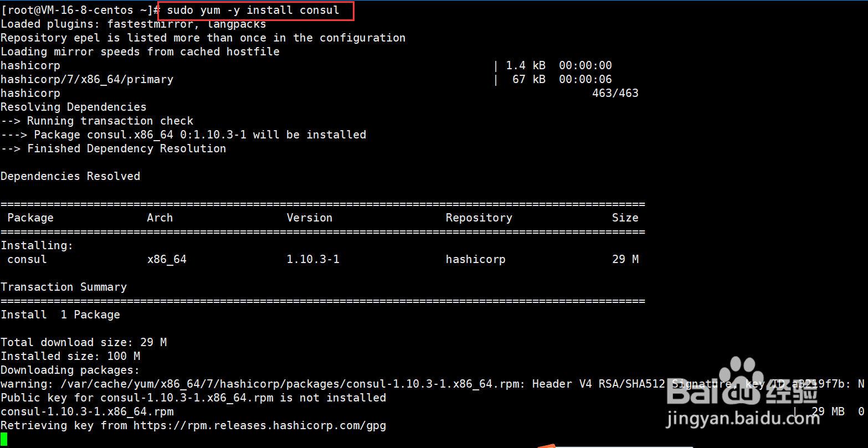This screenshot has width=868, height=448.
Task: Click line 'Loaded plugins: fastestmirror, langpacks'
Action: (x=133, y=24)
